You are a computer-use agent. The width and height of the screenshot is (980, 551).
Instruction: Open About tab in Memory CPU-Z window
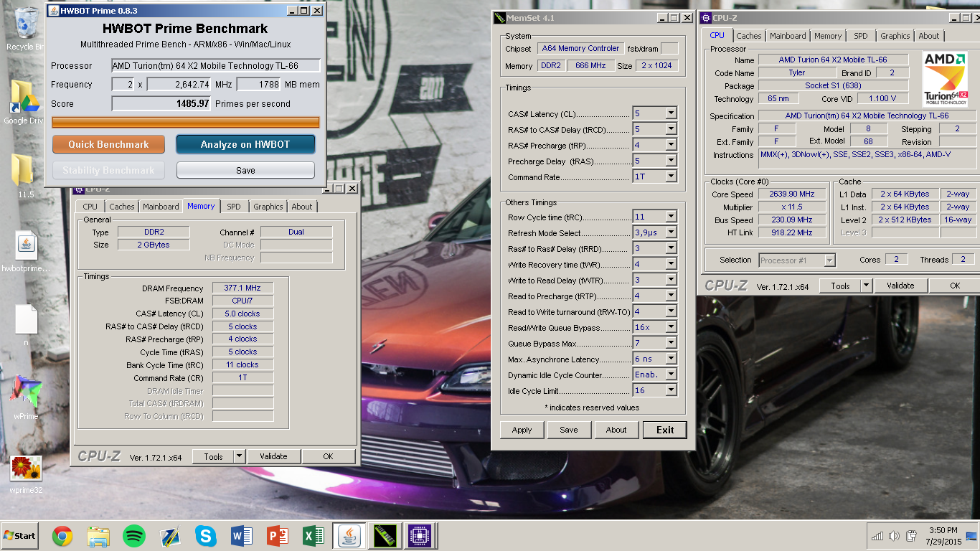[302, 207]
